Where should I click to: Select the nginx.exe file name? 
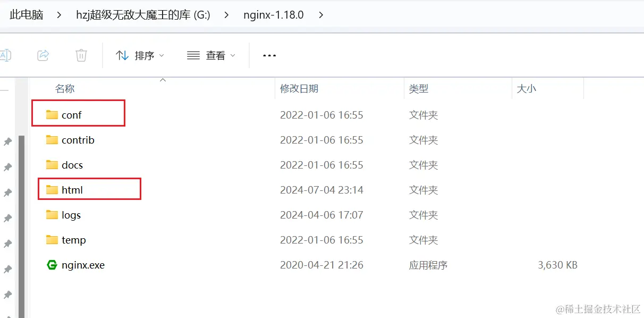point(83,265)
